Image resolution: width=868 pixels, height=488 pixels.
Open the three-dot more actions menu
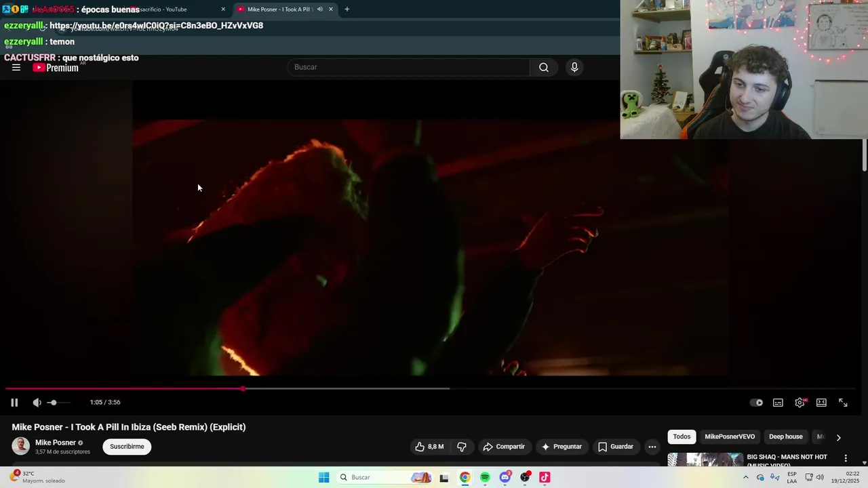[x=652, y=447]
